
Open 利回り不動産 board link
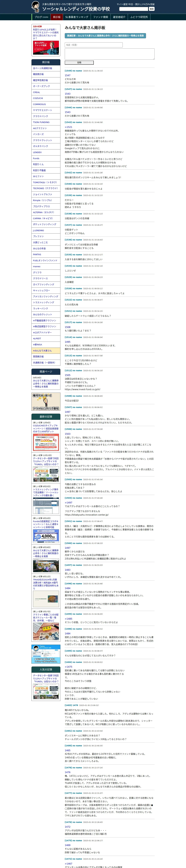click(x=46, y=171)
